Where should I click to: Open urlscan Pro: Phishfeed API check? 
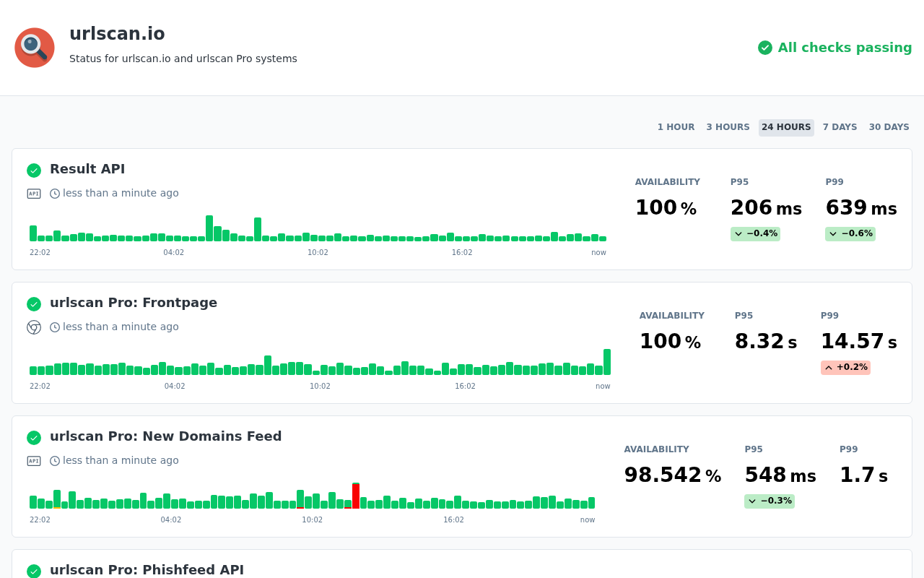147,570
